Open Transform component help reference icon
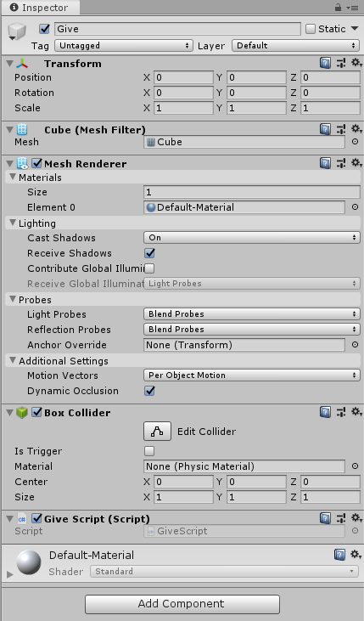This screenshot has height=621, width=364. [325, 63]
